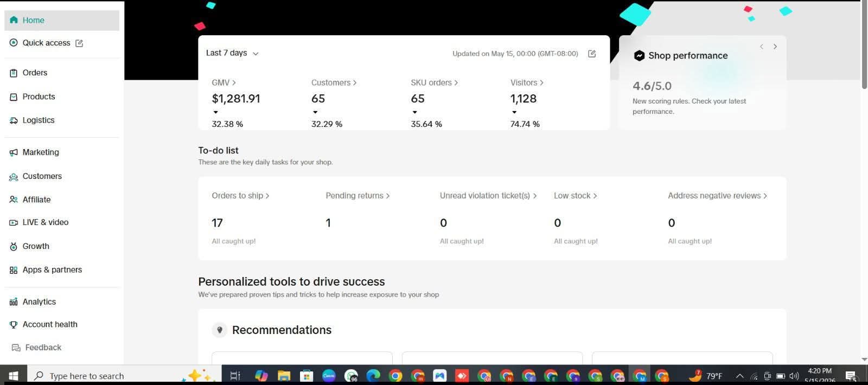Image resolution: width=868 pixels, height=385 pixels.
Task: Open Address negative reviews task
Action: 717,196
